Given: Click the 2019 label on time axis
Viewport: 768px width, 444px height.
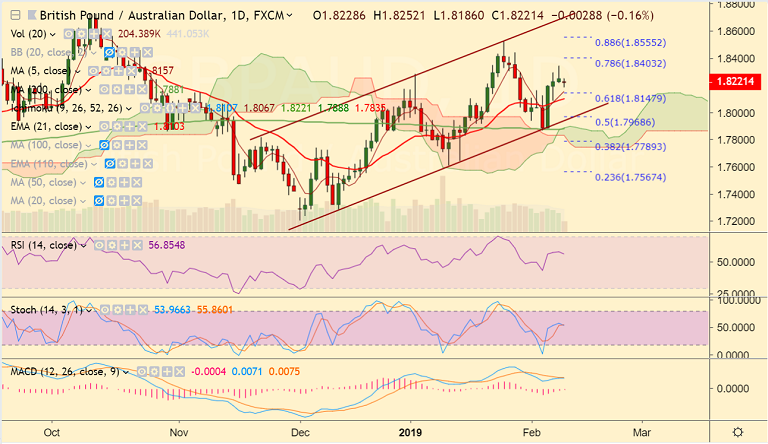Looking at the screenshot, I should [410, 432].
